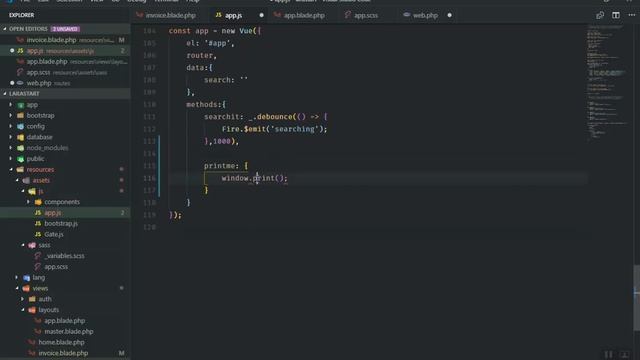The height and width of the screenshot is (360, 640).
Task: Click the 2 UNSAVED badge
Action: point(65,29)
